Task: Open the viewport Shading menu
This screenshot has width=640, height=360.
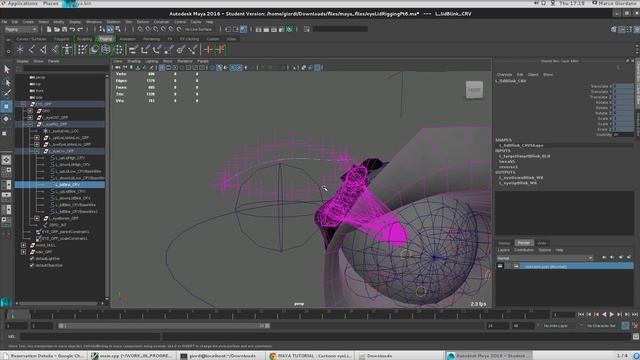Action: (134, 61)
